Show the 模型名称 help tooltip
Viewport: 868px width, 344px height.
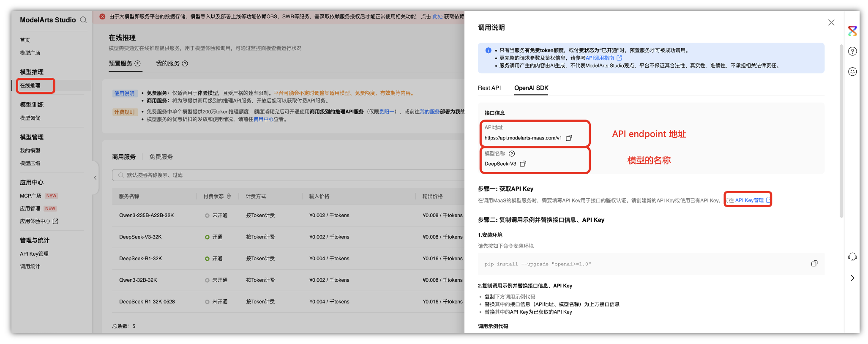pyautogui.click(x=512, y=153)
